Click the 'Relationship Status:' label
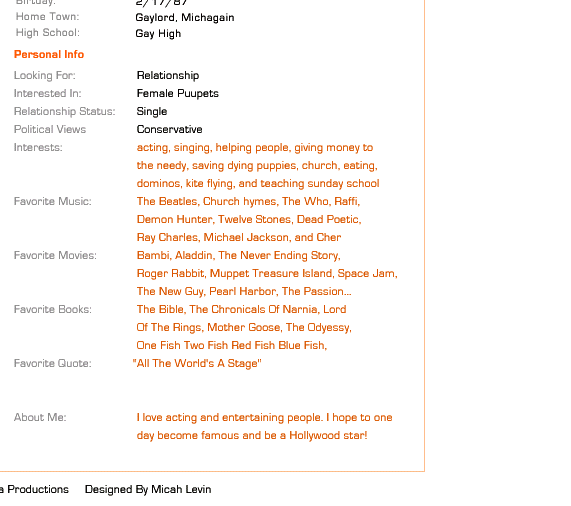The width and height of the screenshot is (571, 506). click(64, 111)
